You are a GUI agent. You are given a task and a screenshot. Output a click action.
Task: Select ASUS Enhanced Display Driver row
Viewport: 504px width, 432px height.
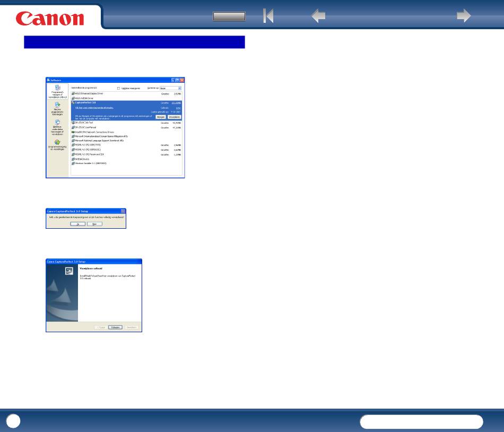click(126, 93)
